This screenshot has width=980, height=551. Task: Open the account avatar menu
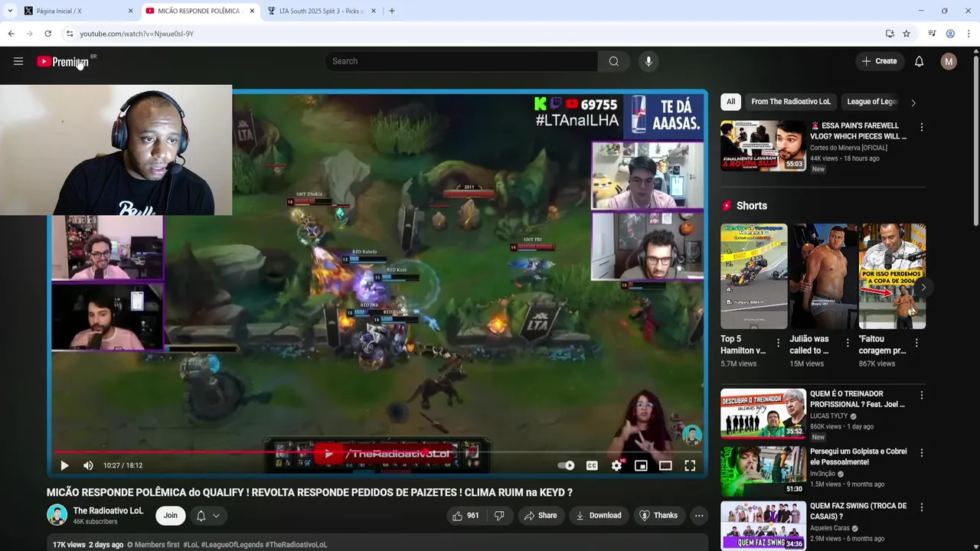[949, 61]
